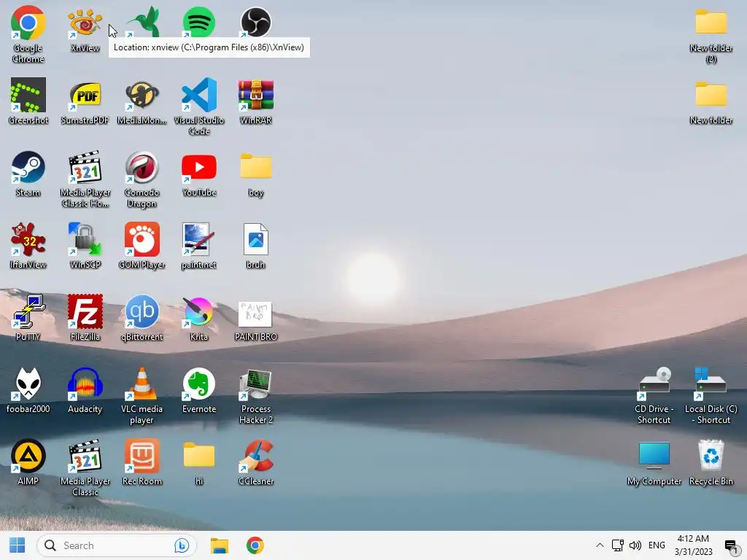Launch Chrome from the taskbar
Image resolution: width=747 pixels, height=560 pixels.
click(255, 545)
